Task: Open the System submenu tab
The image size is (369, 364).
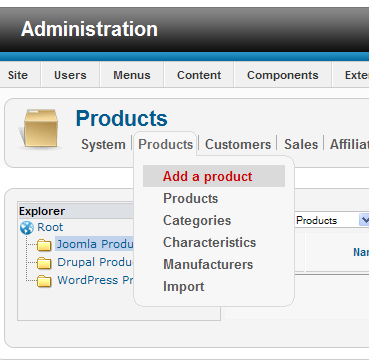Action: coord(103,145)
